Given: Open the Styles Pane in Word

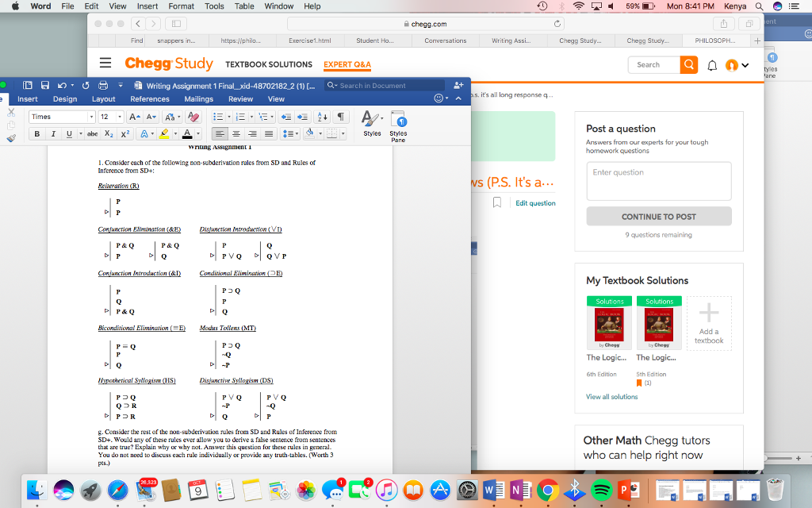Looking at the screenshot, I should (398, 126).
